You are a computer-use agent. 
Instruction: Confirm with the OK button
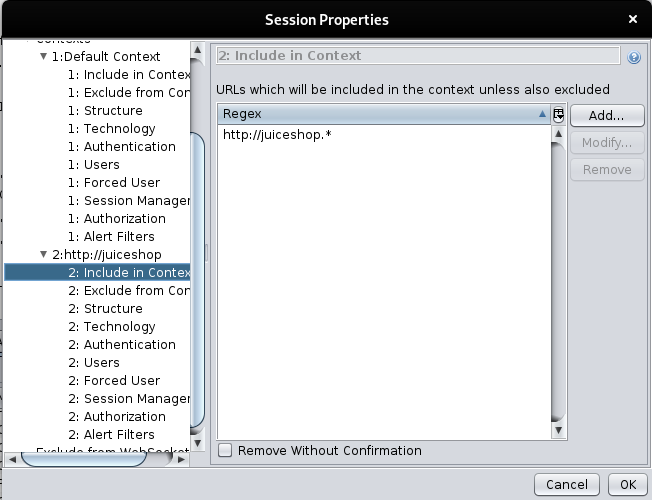click(627, 484)
